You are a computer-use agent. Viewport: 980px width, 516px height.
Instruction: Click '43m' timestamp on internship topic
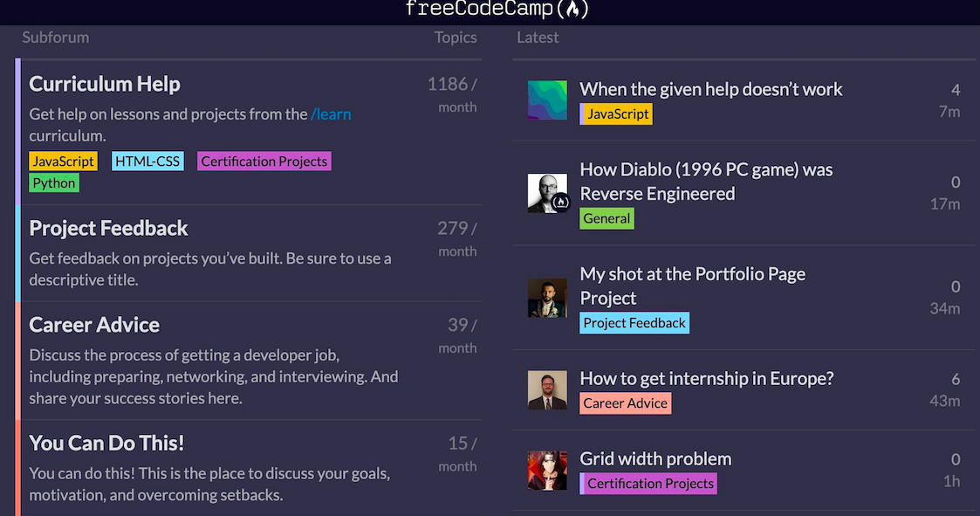[945, 401]
